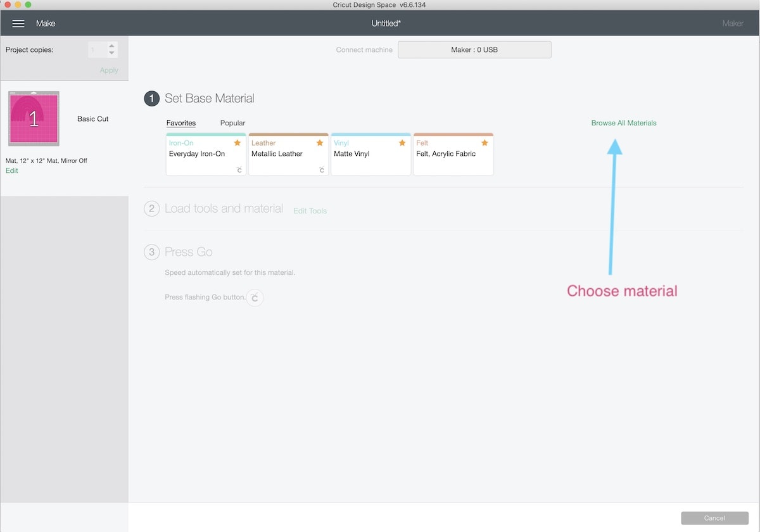Apply the project copies setting
760x532 pixels.
tap(109, 70)
